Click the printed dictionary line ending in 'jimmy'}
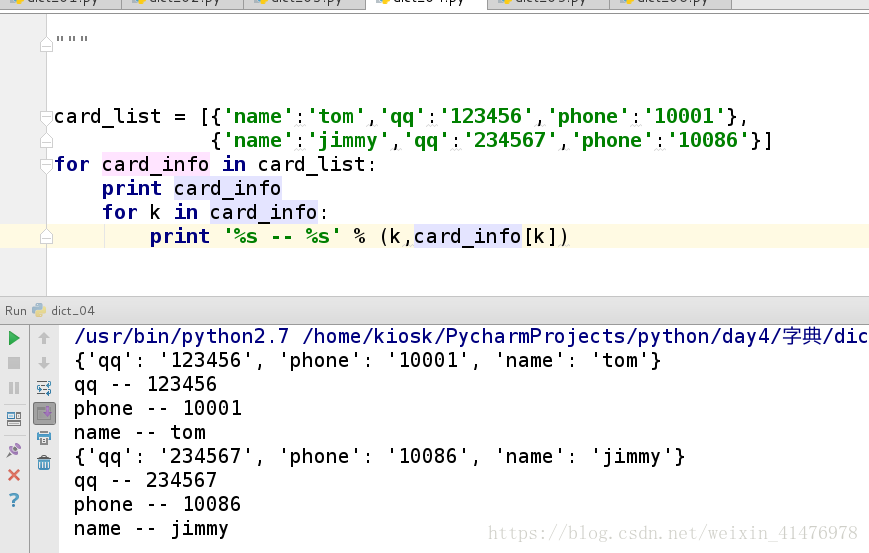 pyautogui.click(x=380, y=457)
